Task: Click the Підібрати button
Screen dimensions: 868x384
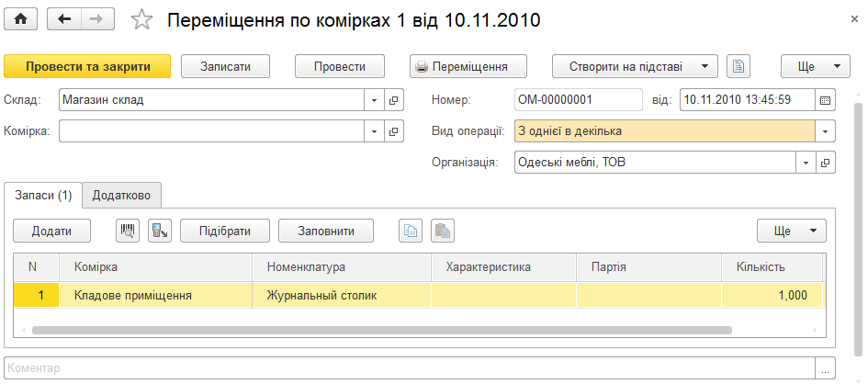Action: [225, 231]
